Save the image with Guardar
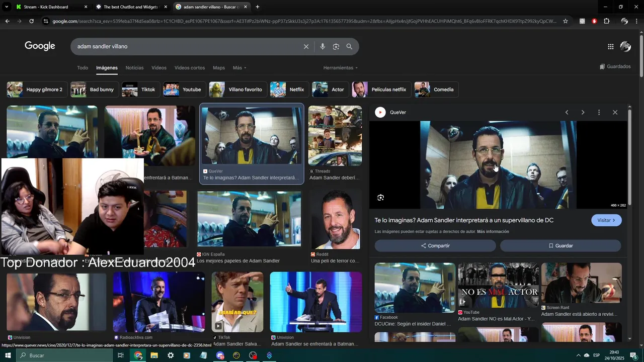The height and width of the screenshot is (362, 644). (560, 246)
